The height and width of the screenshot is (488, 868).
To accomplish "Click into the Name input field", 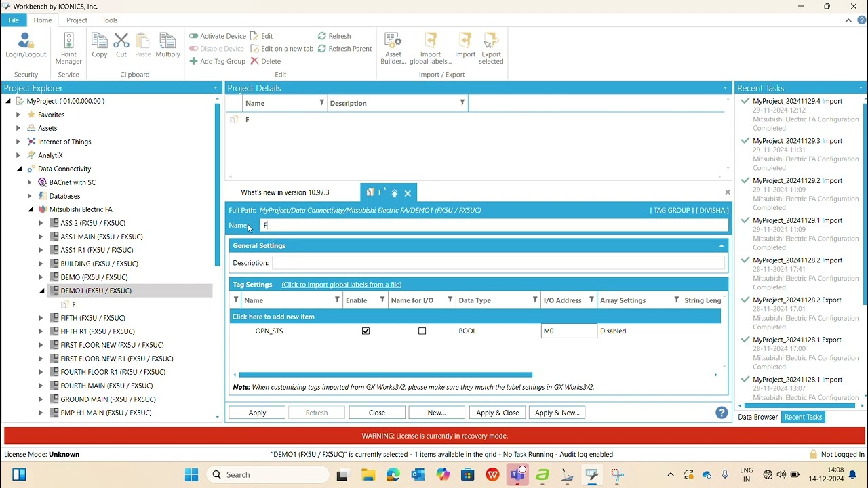I will [x=494, y=225].
